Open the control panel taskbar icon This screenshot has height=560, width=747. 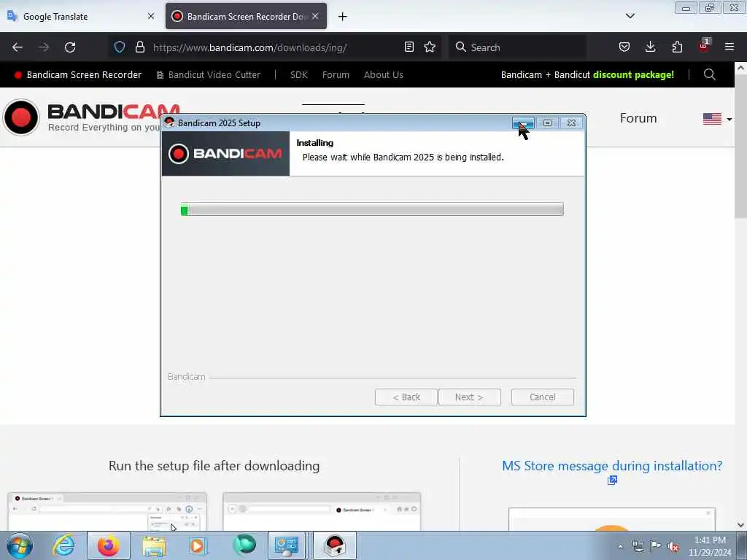click(286, 545)
